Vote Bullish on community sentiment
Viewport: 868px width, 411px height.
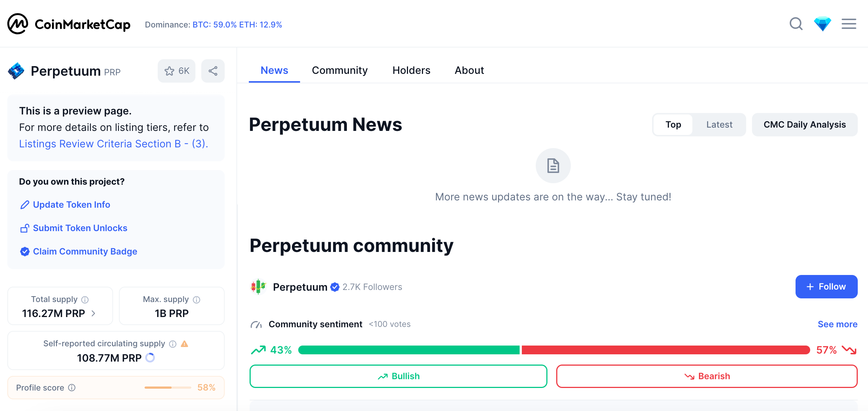pos(398,376)
